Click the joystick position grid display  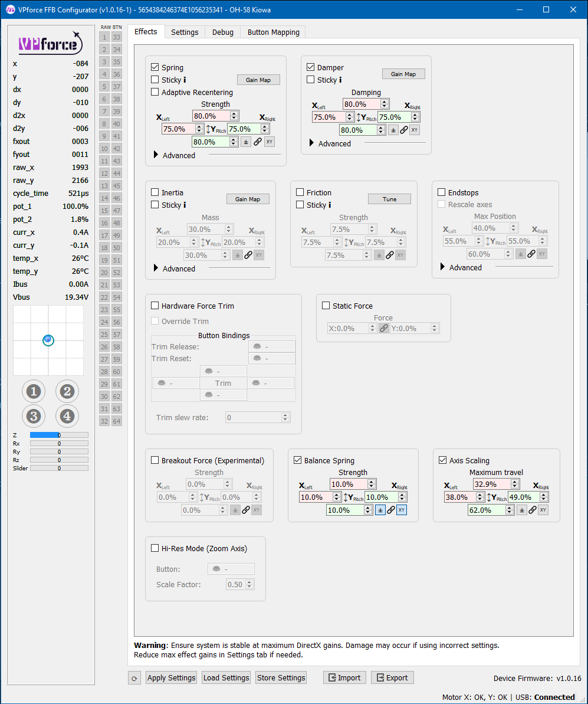(48, 340)
